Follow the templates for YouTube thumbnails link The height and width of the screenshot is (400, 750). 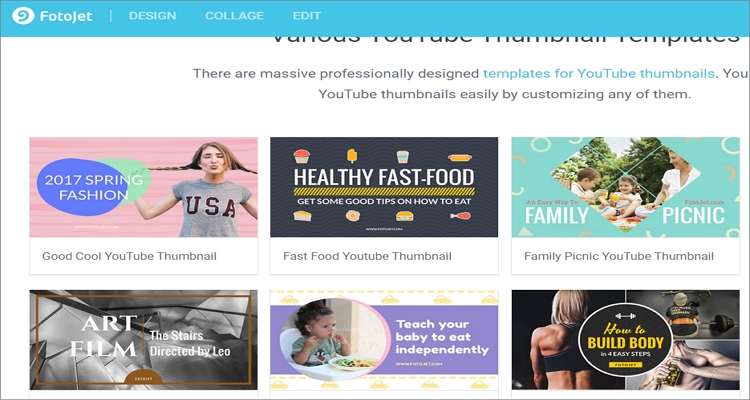599,74
